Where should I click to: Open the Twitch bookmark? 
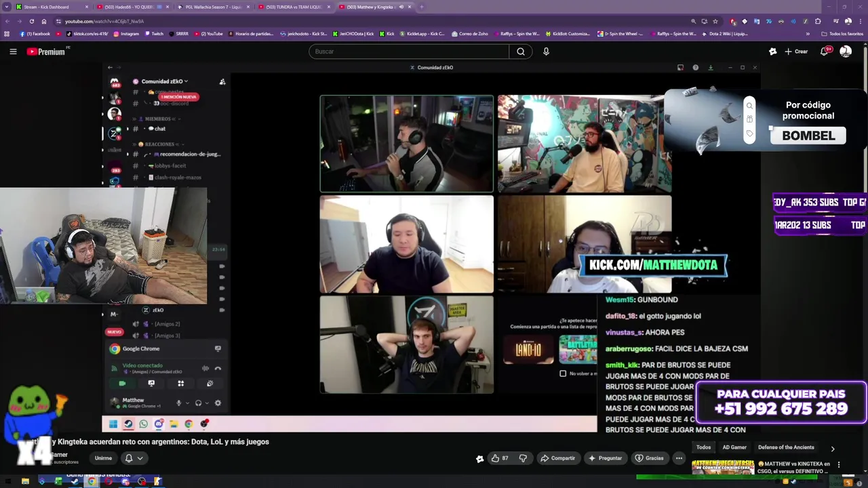point(154,34)
